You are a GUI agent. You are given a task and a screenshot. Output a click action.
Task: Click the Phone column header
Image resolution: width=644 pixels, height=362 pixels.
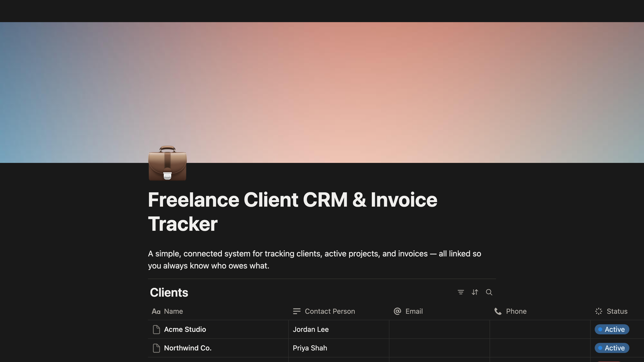click(x=540, y=311)
